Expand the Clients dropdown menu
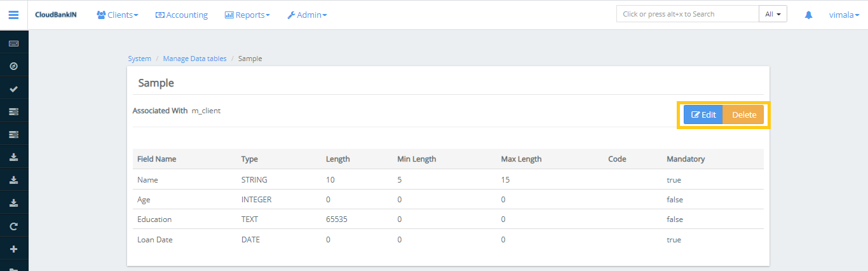868x271 pixels. pyautogui.click(x=118, y=15)
